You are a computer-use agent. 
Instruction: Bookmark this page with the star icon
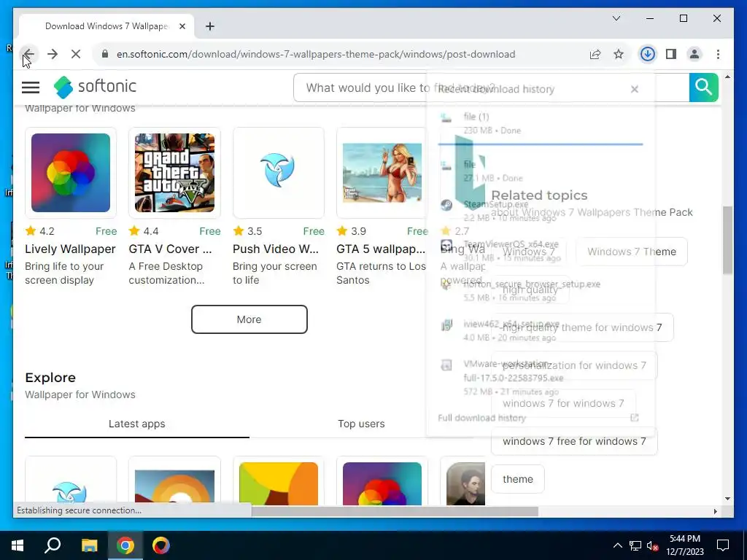619,54
